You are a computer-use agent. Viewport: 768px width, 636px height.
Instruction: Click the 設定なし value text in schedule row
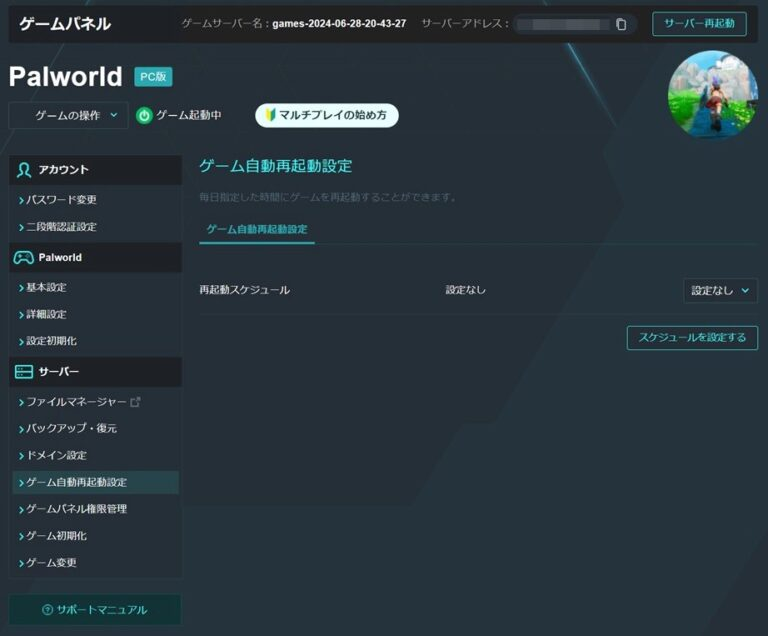[x=465, y=290]
